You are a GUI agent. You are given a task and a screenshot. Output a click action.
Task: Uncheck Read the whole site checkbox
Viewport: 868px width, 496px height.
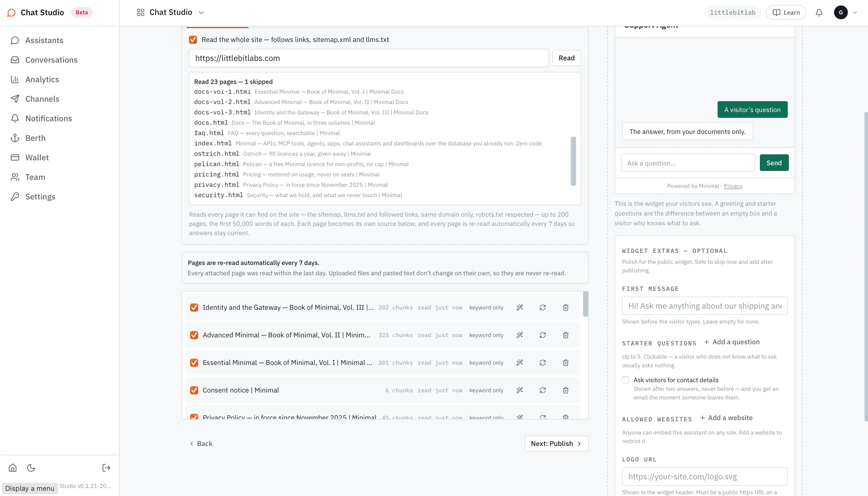pyautogui.click(x=193, y=40)
